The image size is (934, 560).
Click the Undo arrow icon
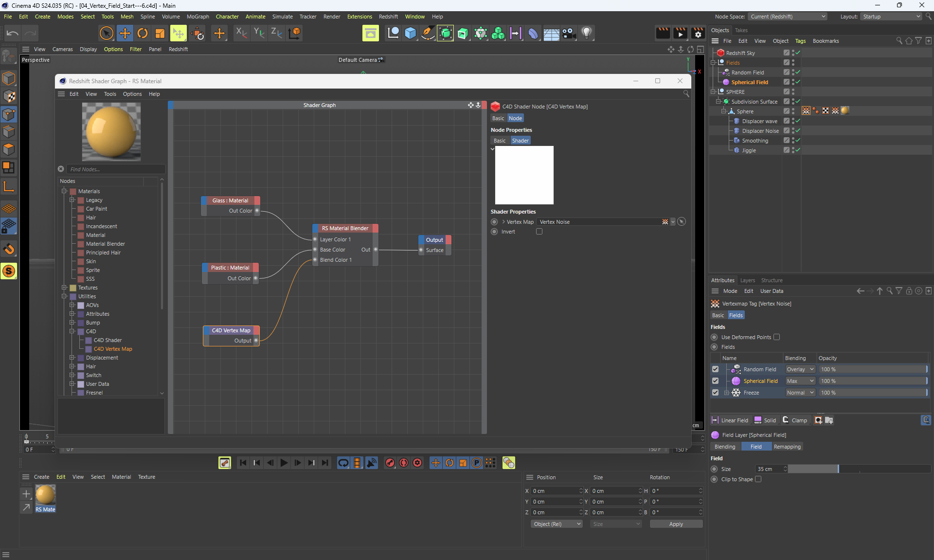pos(13,33)
